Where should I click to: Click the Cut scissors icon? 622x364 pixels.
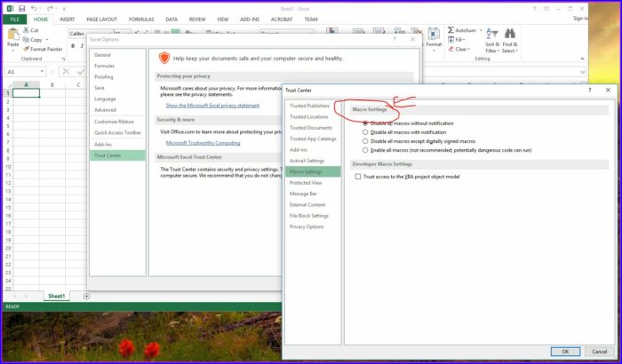pos(26,30)
